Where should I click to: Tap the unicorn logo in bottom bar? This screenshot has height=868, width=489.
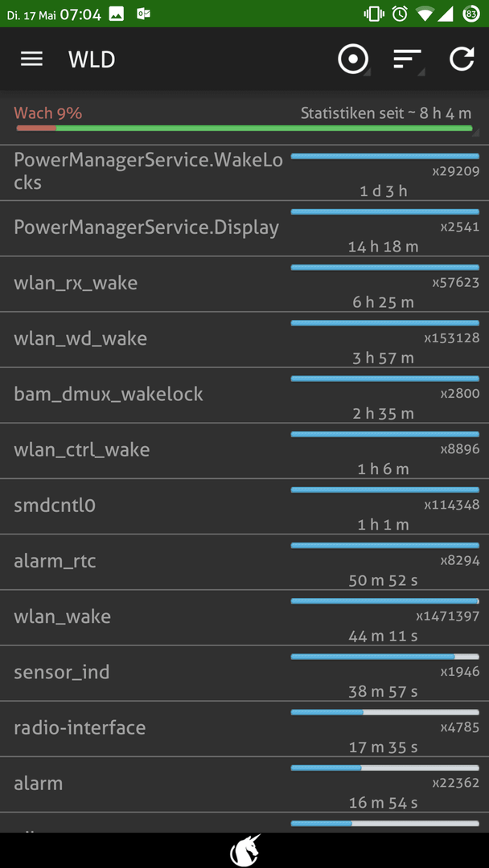(x=244, y=850)
